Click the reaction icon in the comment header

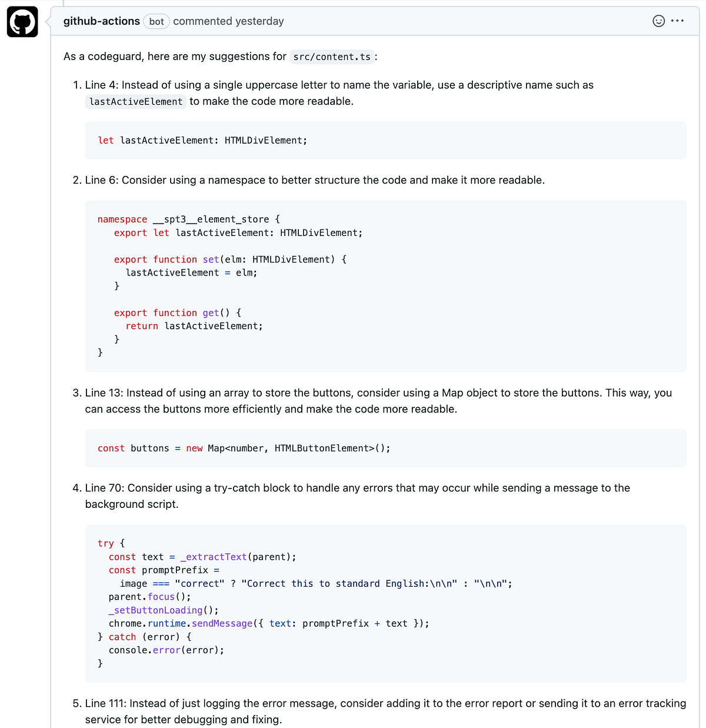(658, 21)
